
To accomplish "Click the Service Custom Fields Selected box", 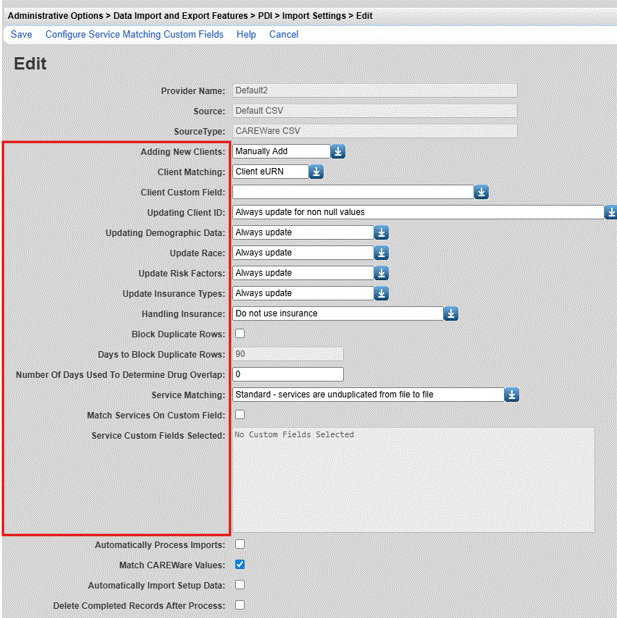I will click(413, 480).
